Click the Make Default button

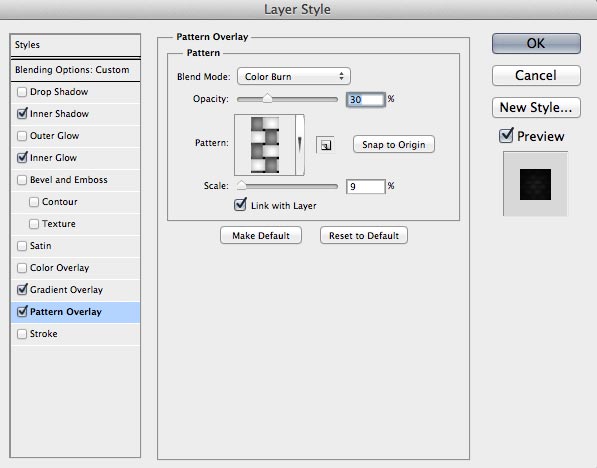tap(261, 236)
